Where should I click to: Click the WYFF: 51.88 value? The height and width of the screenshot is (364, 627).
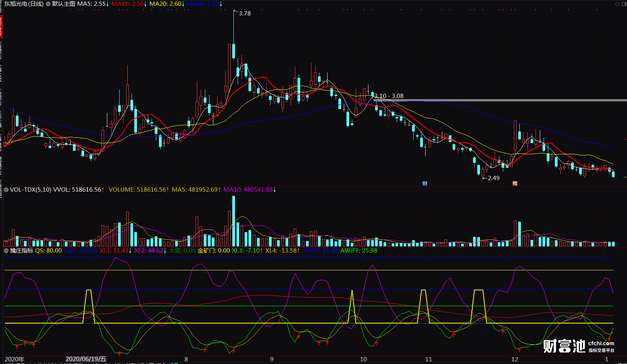(321, 251)
